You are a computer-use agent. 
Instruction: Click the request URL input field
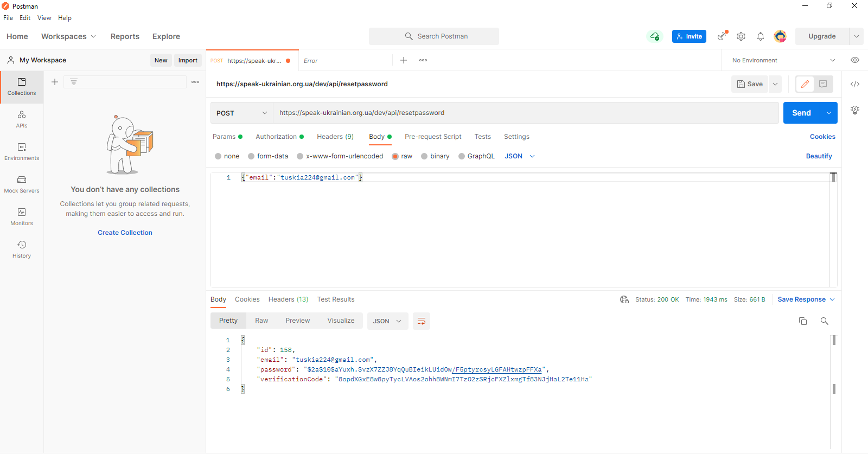525,113
